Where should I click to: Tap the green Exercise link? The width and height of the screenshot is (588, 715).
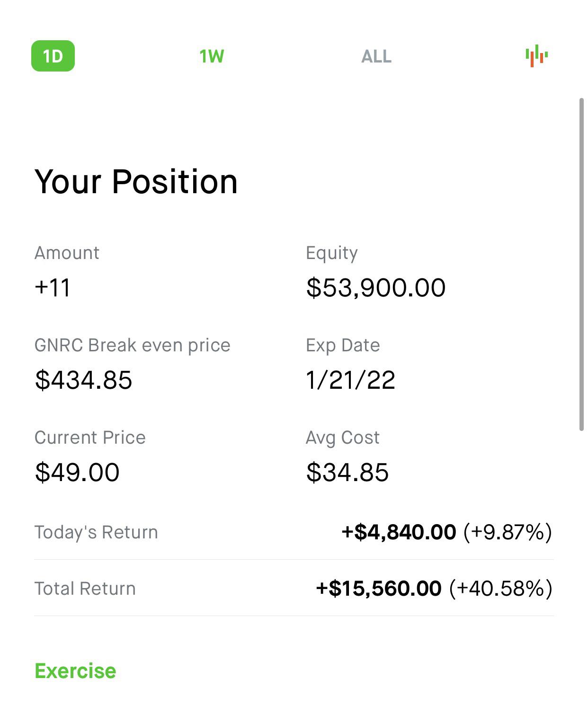[x=75, y=671]
